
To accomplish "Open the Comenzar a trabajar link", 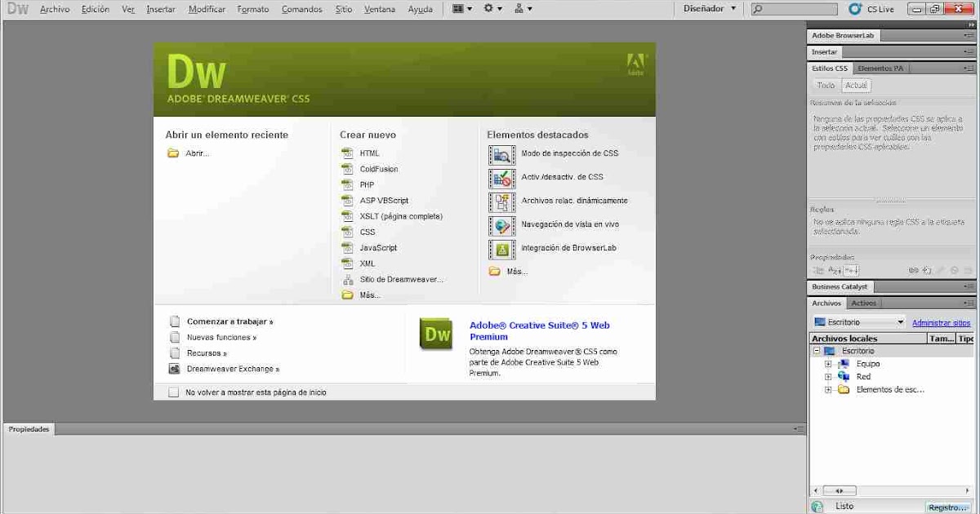I will pyautogui.click(x=230, y=321).
